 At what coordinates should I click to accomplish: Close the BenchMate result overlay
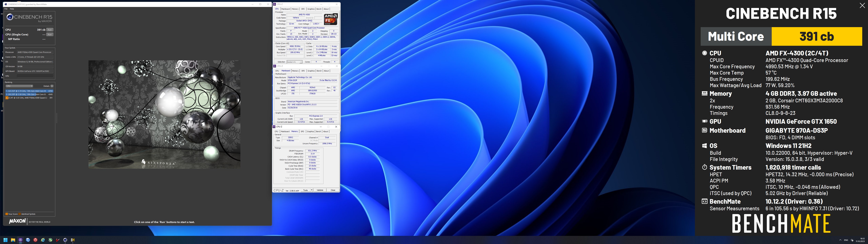(x=862, y=5)
